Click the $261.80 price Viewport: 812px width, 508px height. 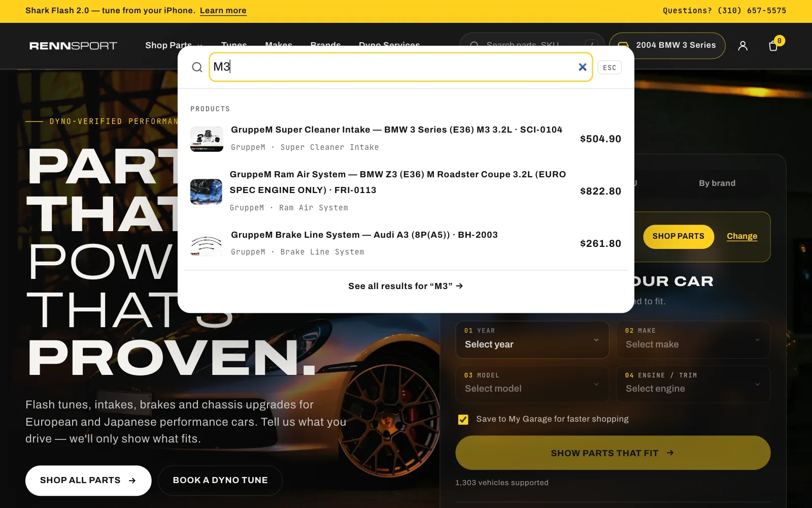coord(600,243)
